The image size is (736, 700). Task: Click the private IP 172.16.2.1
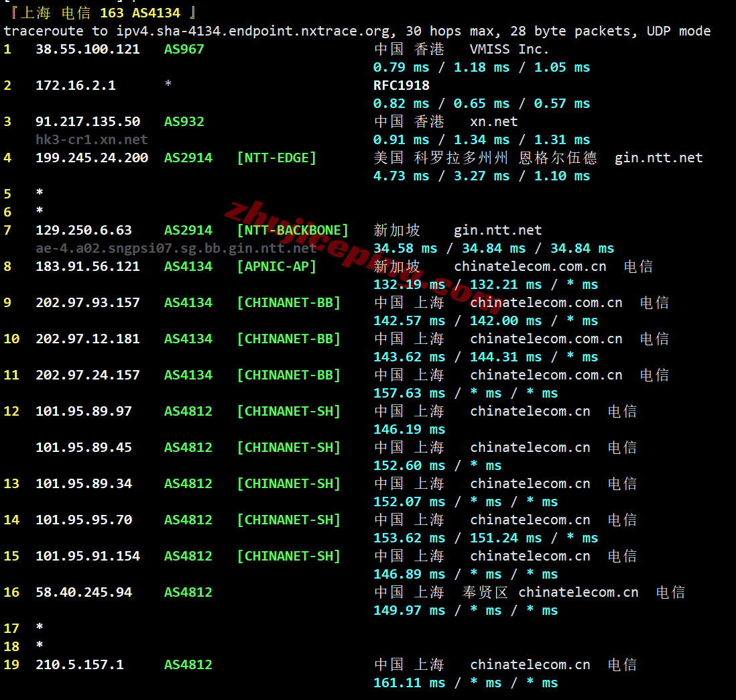click(76, 85)
